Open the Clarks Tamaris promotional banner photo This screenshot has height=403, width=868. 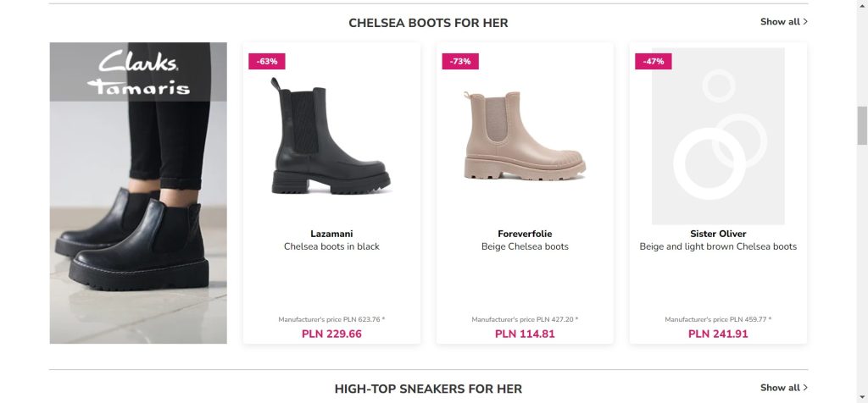138,220
